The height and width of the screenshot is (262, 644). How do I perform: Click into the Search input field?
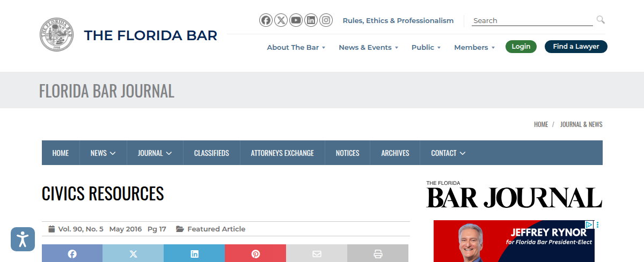531,20
